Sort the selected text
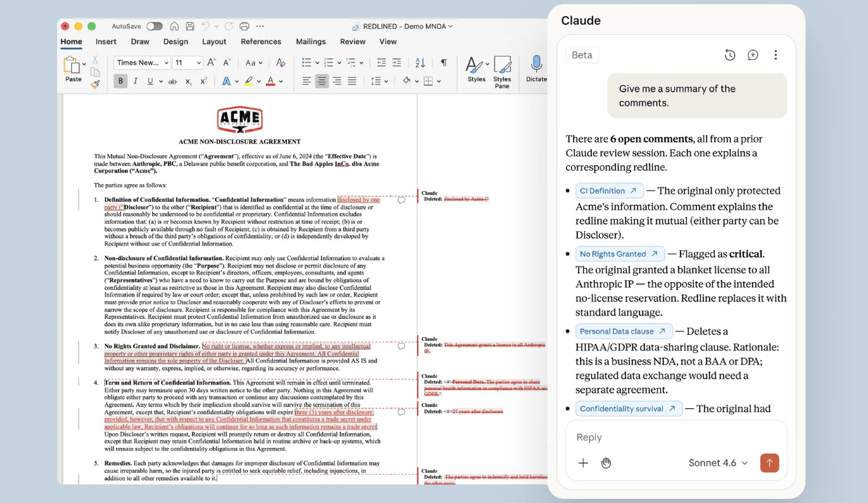Viewport: 868px width, 503px height. click(420, 63)
